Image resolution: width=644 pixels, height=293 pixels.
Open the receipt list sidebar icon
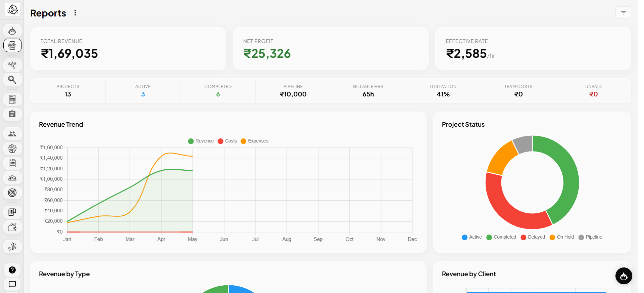[x=12, y=212]
